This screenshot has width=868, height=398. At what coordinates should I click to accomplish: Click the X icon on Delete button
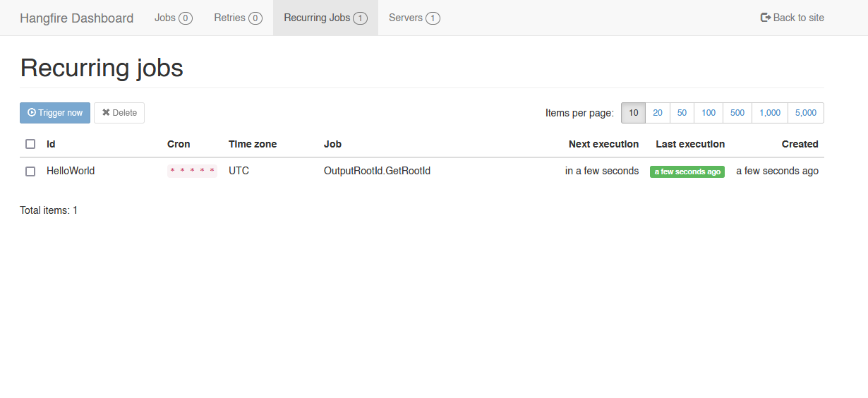click(106, 112)
